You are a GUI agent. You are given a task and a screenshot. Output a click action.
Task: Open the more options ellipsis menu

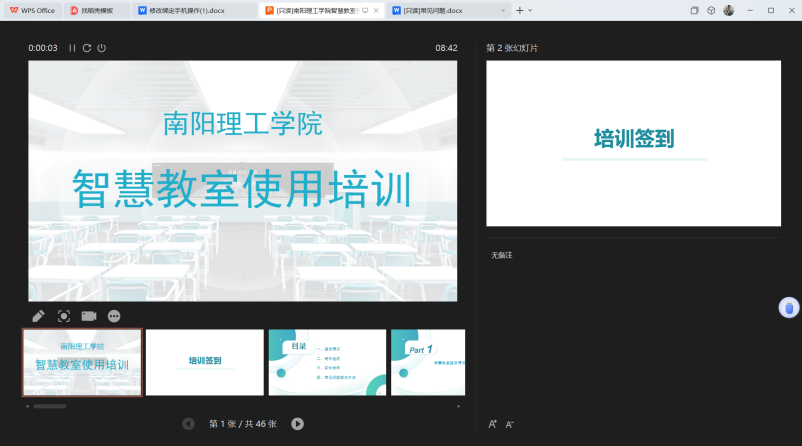click(114, 316)
